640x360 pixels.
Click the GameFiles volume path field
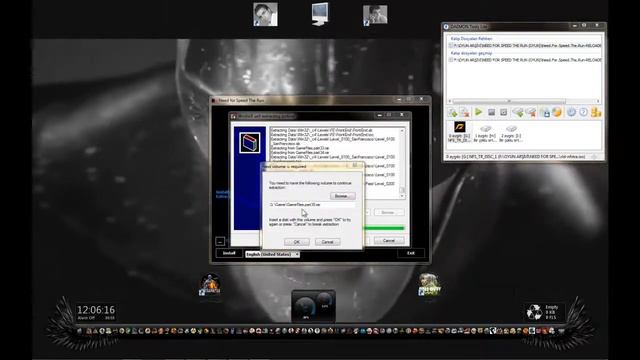[312, 204]
